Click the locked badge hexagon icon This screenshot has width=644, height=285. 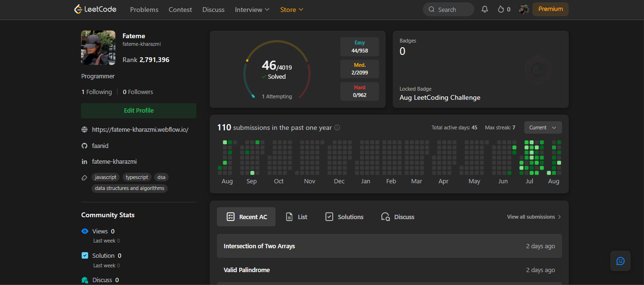click(x=538, y=70)
